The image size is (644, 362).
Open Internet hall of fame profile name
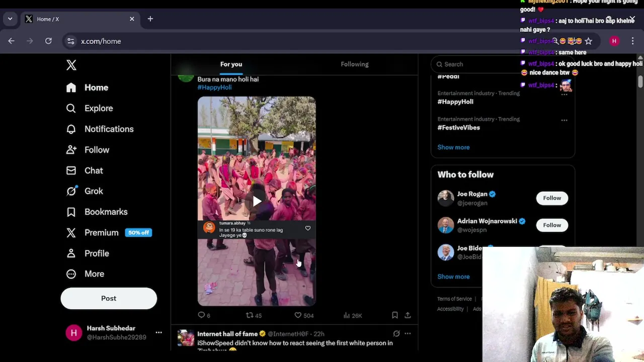(227, 334)
